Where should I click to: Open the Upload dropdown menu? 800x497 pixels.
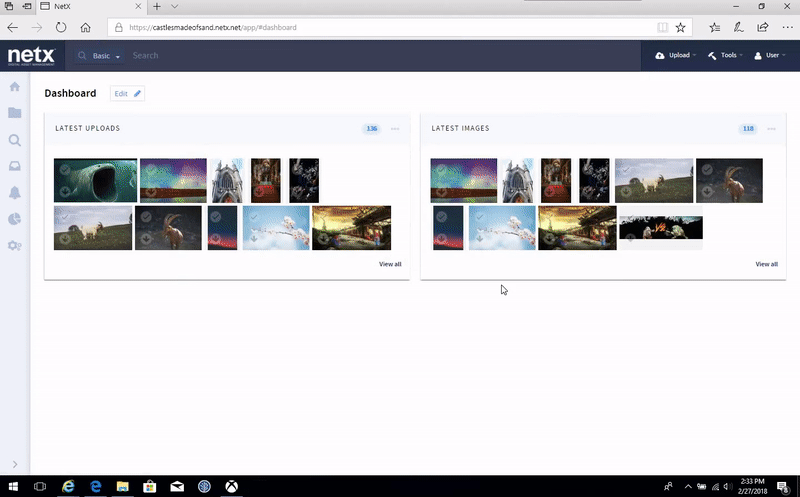675,56
